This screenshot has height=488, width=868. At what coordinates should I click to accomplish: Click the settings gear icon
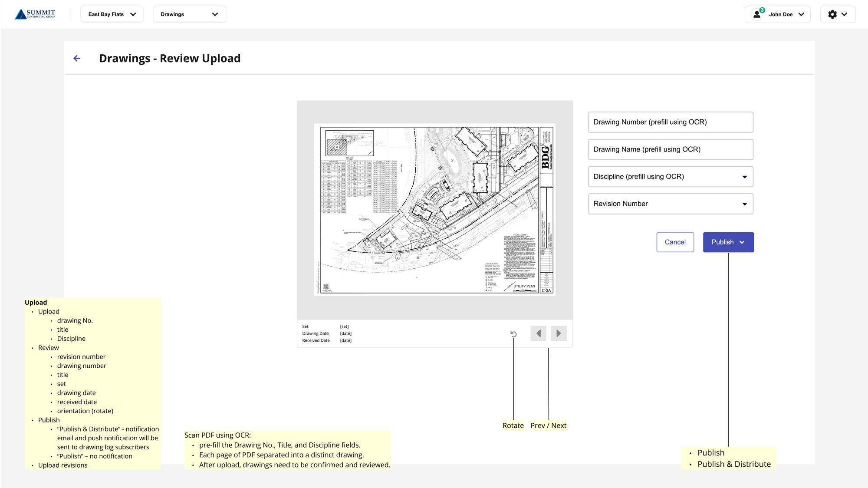832,14
